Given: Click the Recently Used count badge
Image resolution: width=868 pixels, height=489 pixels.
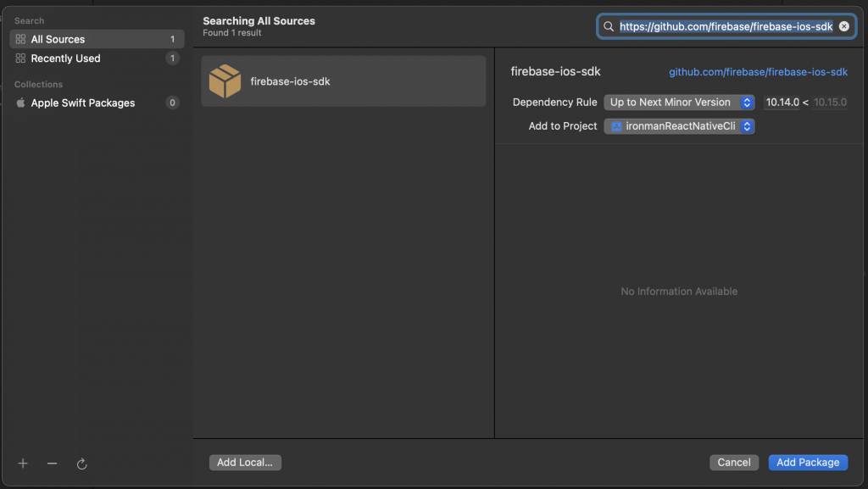Looking at the screenshot, I should pos(172,58).
